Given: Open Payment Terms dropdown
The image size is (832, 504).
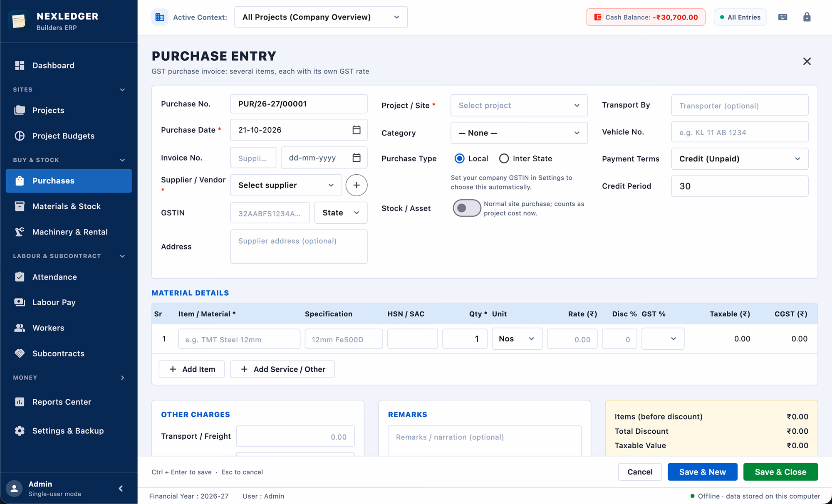Looking at the screenshot, I should tap(739, 158).
